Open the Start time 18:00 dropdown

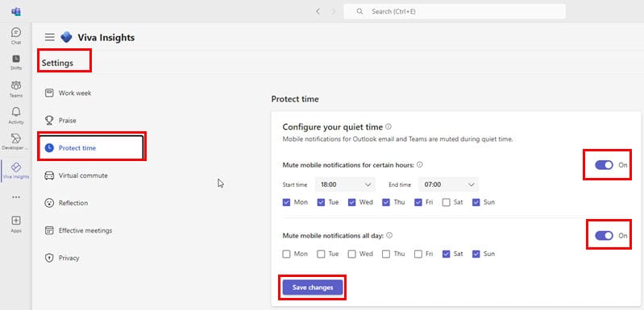tap(345, 184)
